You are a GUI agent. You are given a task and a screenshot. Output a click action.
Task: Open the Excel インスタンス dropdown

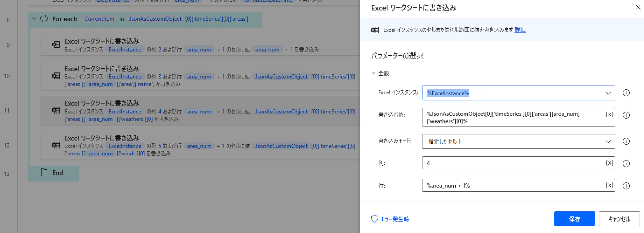pyautogui.click(x=608, y=93)
